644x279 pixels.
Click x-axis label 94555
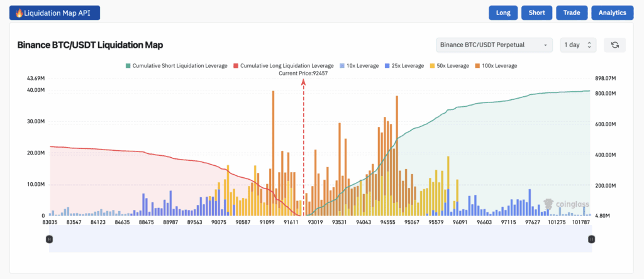[387, 222]
